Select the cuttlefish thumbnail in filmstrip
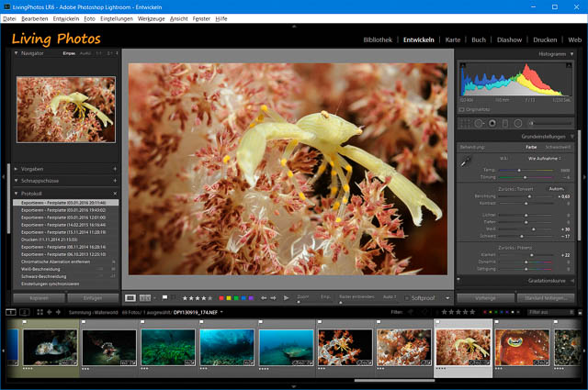This screenshot has width=588, height=390. pos(522,347)
